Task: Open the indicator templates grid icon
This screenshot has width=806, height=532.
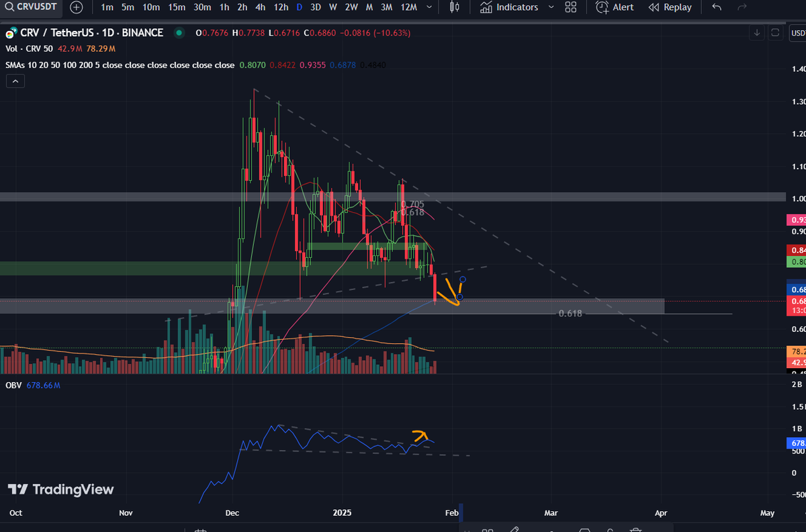Action: (x=571, y=7)
